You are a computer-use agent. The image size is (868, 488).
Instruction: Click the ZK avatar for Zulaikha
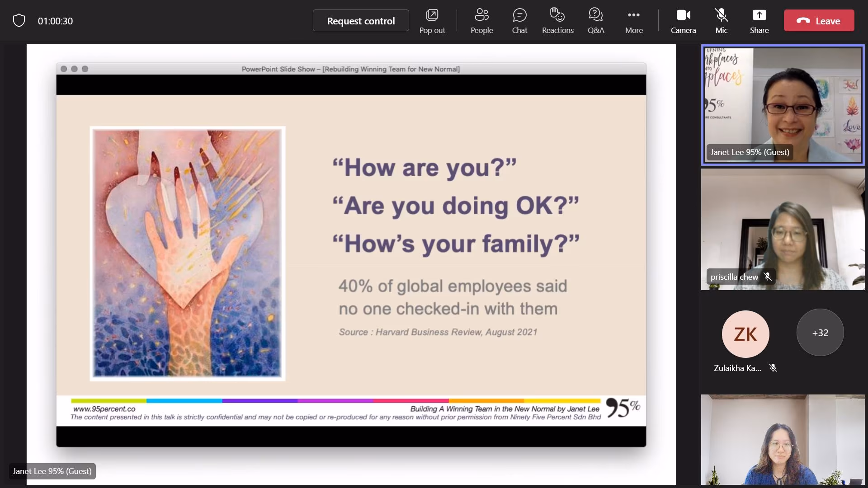(x=745, y=334)
